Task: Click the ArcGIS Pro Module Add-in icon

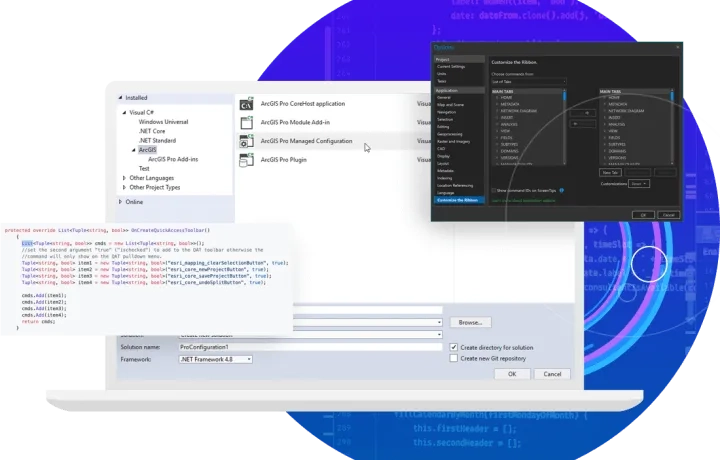Action: pyautogui.click(x=246, y=122)
